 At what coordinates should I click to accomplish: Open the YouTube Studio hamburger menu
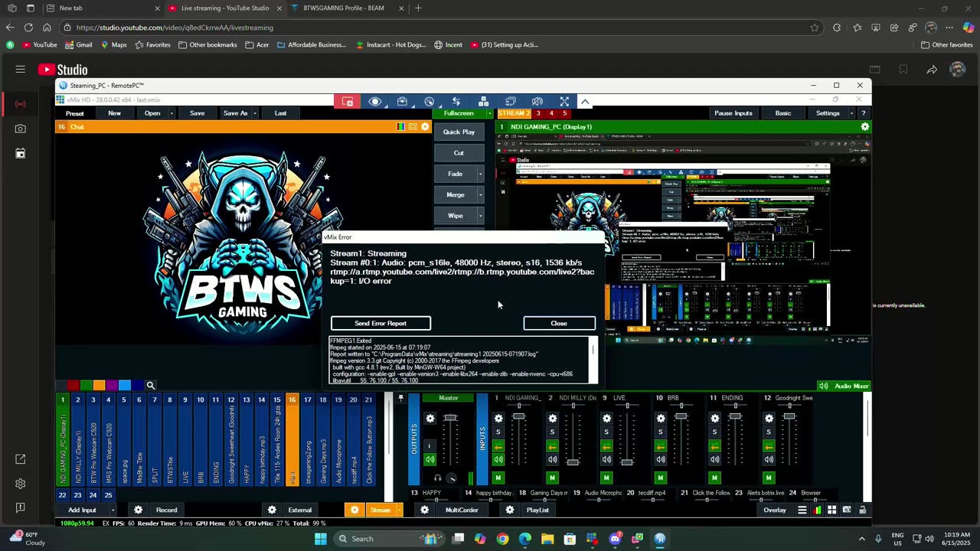tap(20, 70)
